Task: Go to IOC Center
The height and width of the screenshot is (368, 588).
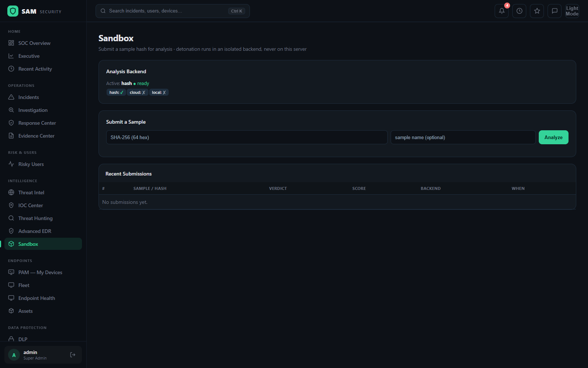Action: point(43,205)
